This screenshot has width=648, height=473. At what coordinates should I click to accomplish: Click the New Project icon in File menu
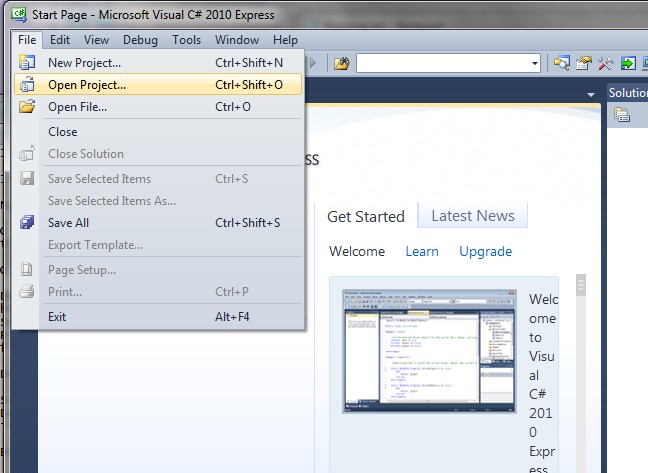click(27, 62)
